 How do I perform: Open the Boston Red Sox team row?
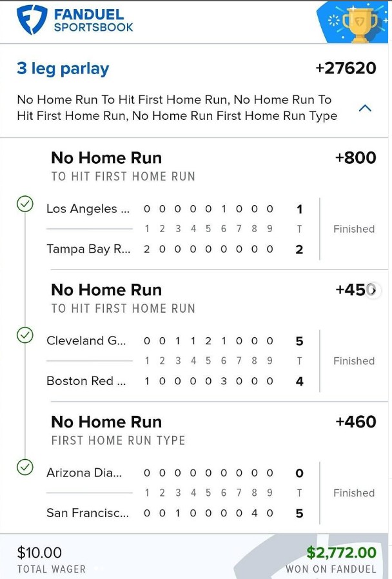[x=86, y=381]
